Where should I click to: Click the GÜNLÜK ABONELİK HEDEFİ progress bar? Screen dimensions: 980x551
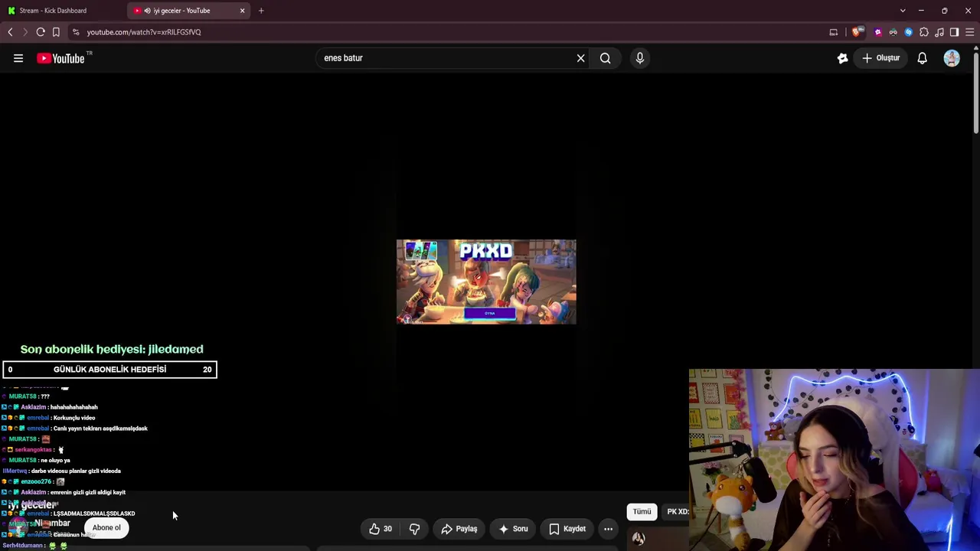[109, 370]
